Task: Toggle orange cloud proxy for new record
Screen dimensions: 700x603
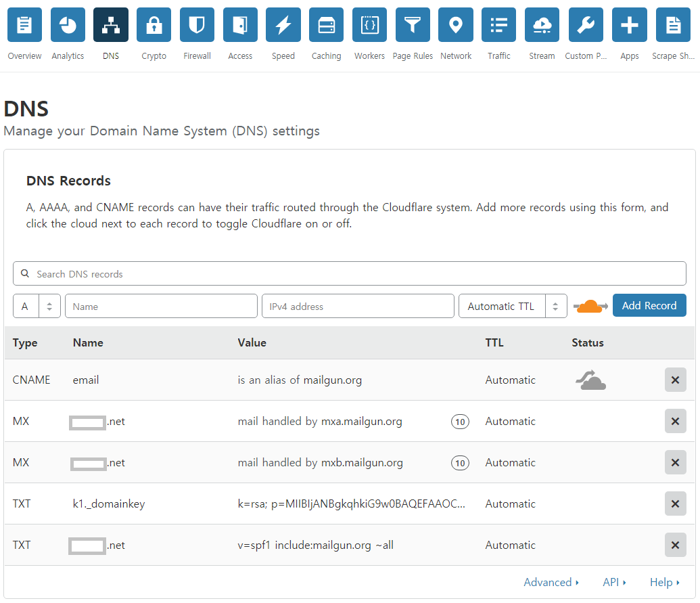Action: 590,307
